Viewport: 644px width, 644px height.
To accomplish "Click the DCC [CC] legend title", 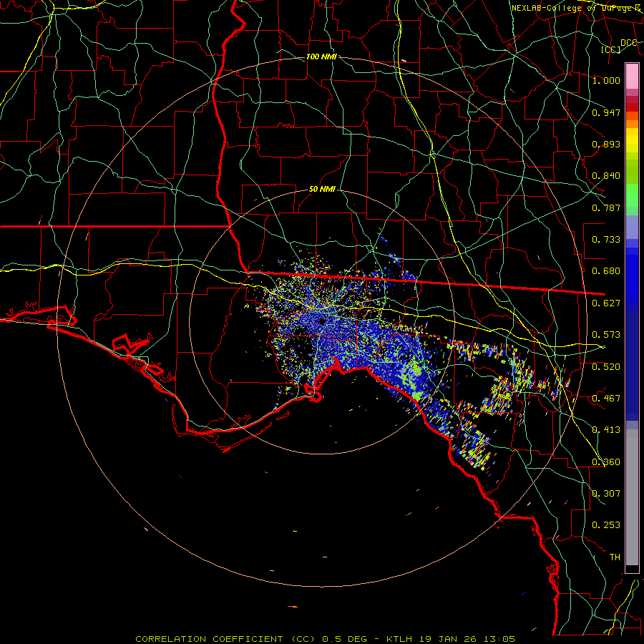I will (x=619, y=46).
